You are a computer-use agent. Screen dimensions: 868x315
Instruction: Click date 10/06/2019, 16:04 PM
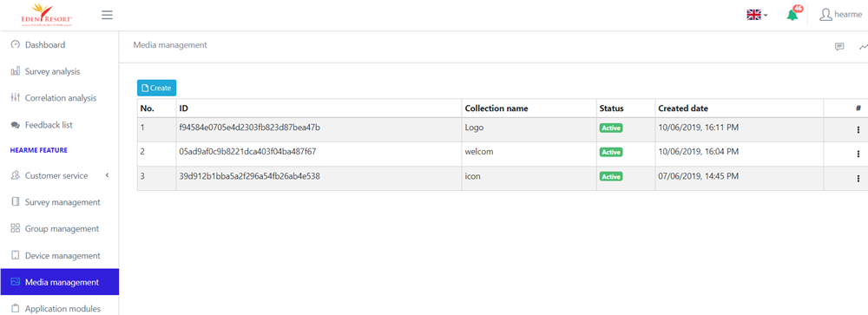click(698, 152)
